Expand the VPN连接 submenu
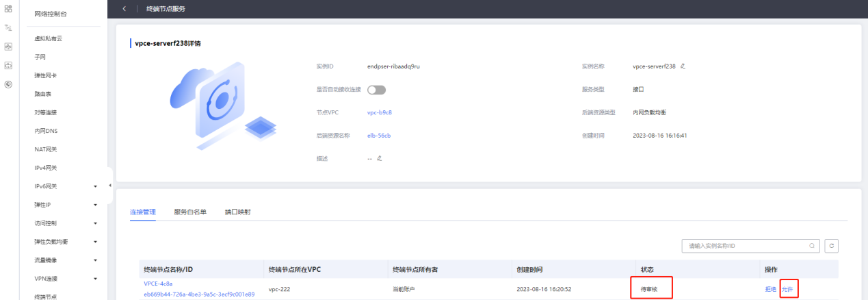This screenshot has height=300, width=868. coord(95,279)
